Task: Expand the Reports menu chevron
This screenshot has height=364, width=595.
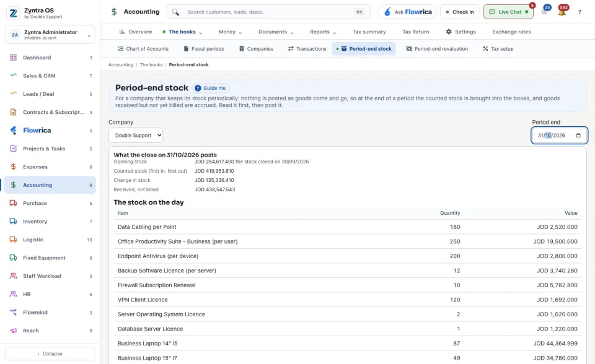Action: point(334,33)
